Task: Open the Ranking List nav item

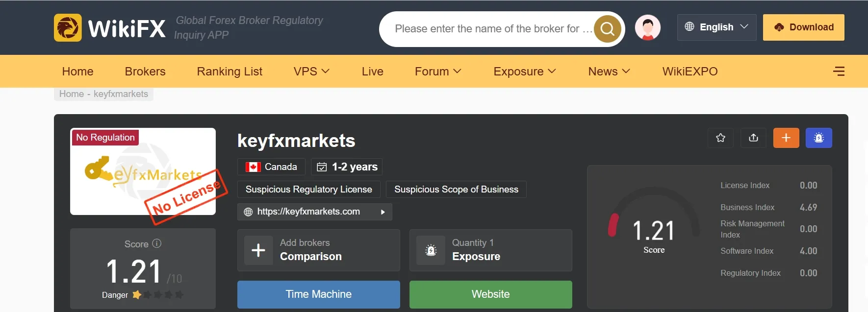Action: pyautogui.click(x=230, y=72)
